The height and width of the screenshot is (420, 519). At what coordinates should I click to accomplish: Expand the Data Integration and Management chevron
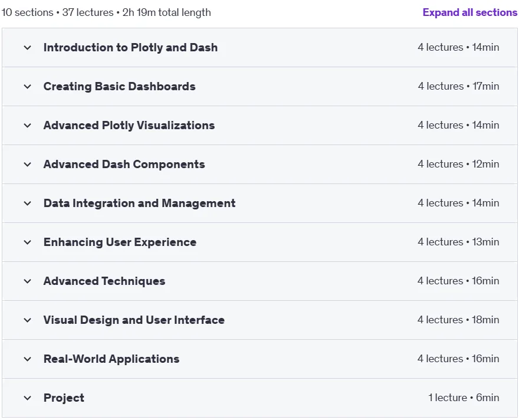28,204
